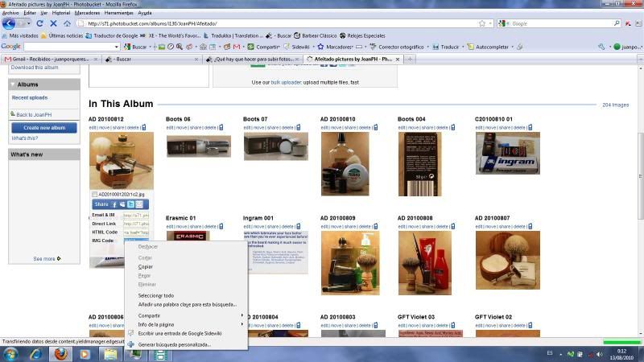Image resolution: width=644 pixels, height=362 pixels.
Task: Open file explorer folder in taskbar
Action: click(110, 354)
